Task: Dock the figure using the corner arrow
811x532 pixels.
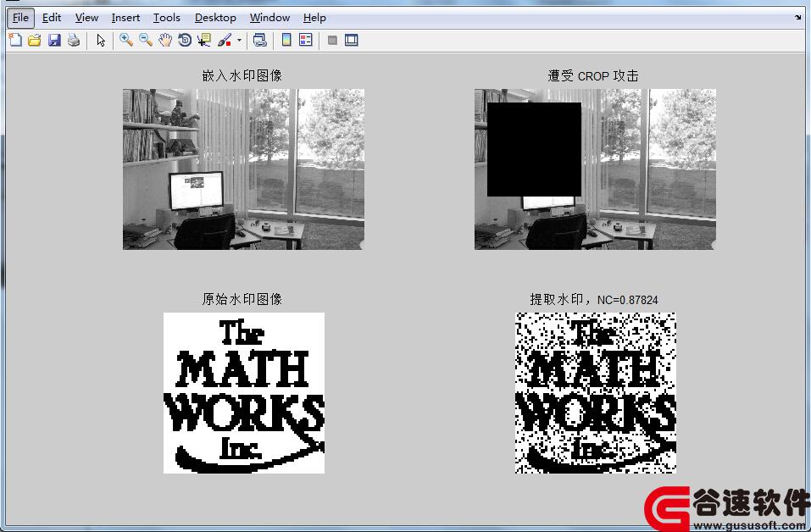Action: (798, 17)
